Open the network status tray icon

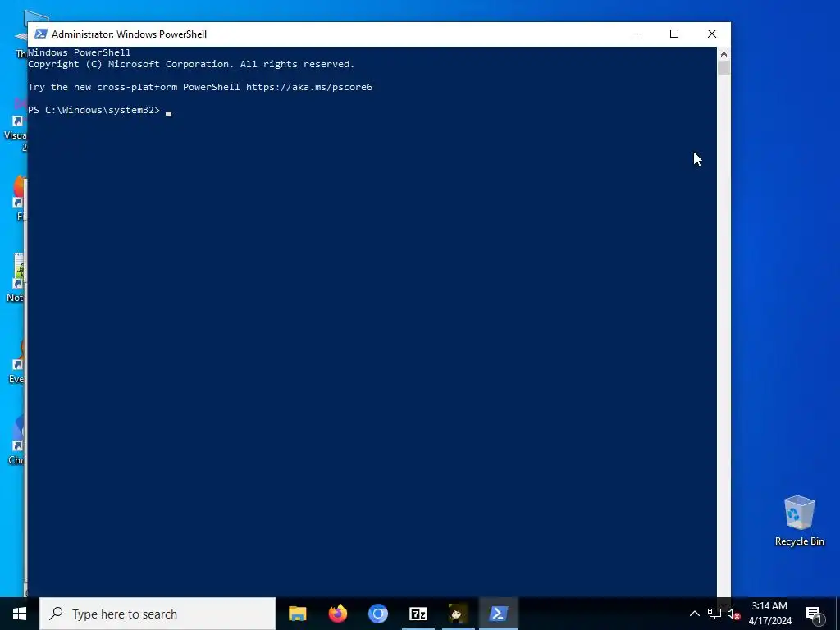[x=714, y=614]
